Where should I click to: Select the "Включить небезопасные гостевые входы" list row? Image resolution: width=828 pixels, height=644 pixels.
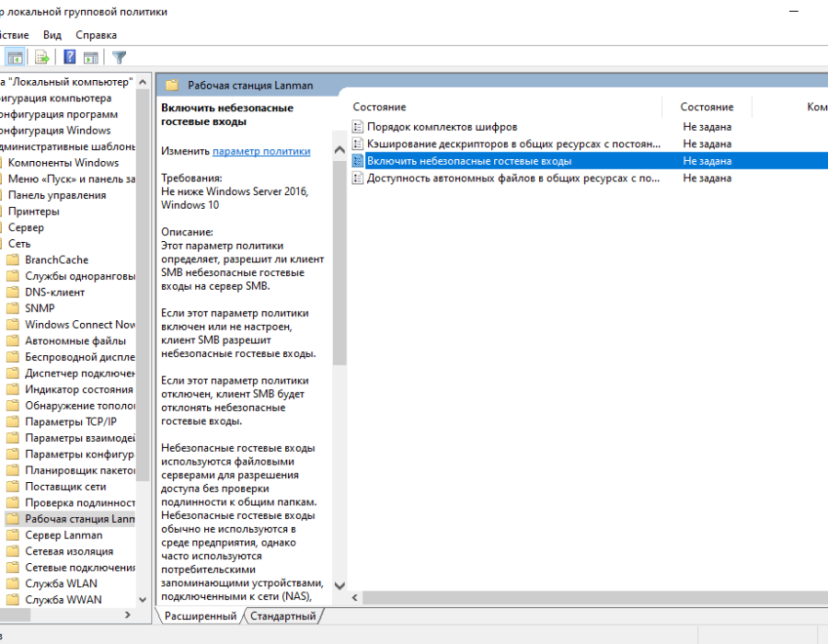(x=590, y=161)
